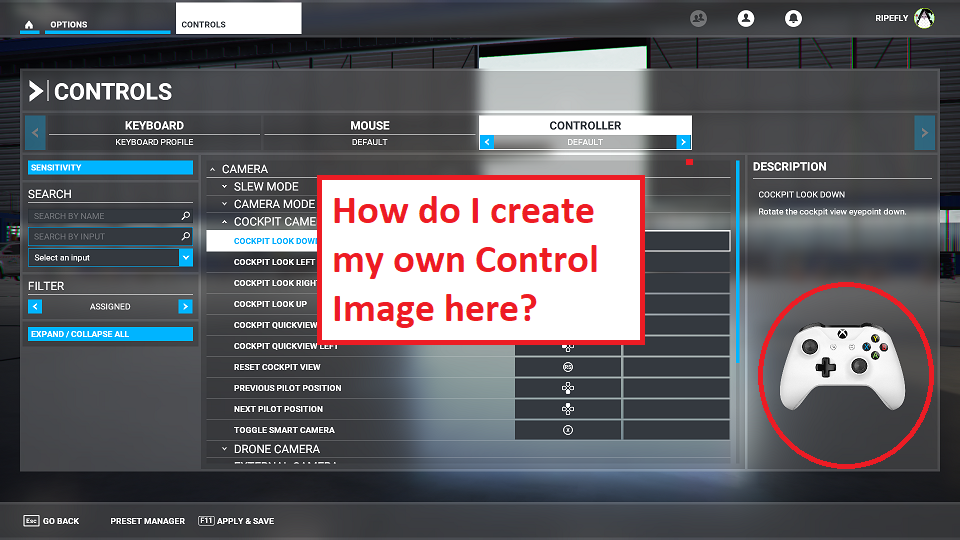The height and width of the screenshot is (540, 960).
Task: Select the Toggle Smart Camera X binding
Action: point(568,430)
